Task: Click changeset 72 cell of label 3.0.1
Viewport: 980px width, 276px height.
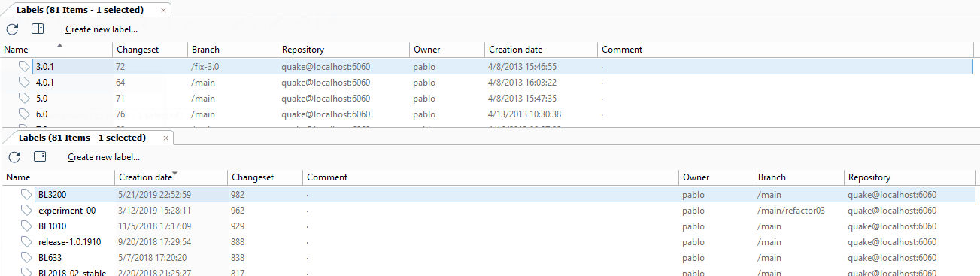Action: (x=120, y=67)
